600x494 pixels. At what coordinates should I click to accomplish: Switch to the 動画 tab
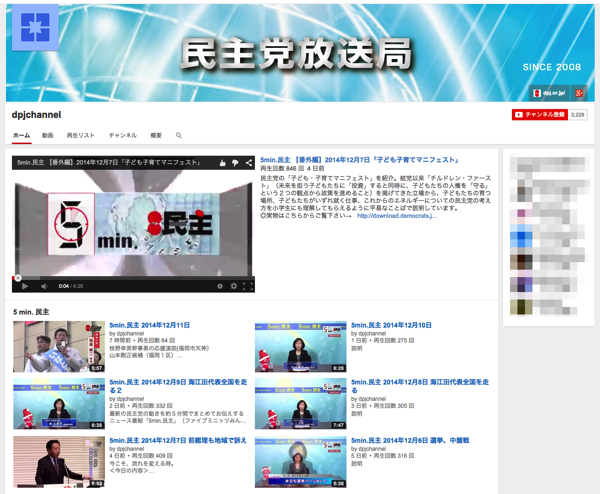[x=47, y=135]
